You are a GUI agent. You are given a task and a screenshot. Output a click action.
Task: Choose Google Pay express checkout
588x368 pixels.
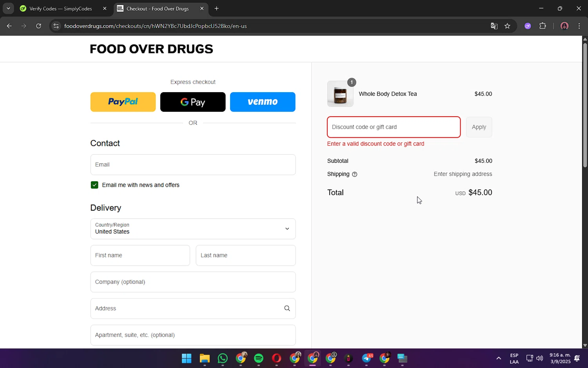tap(193, 102)
